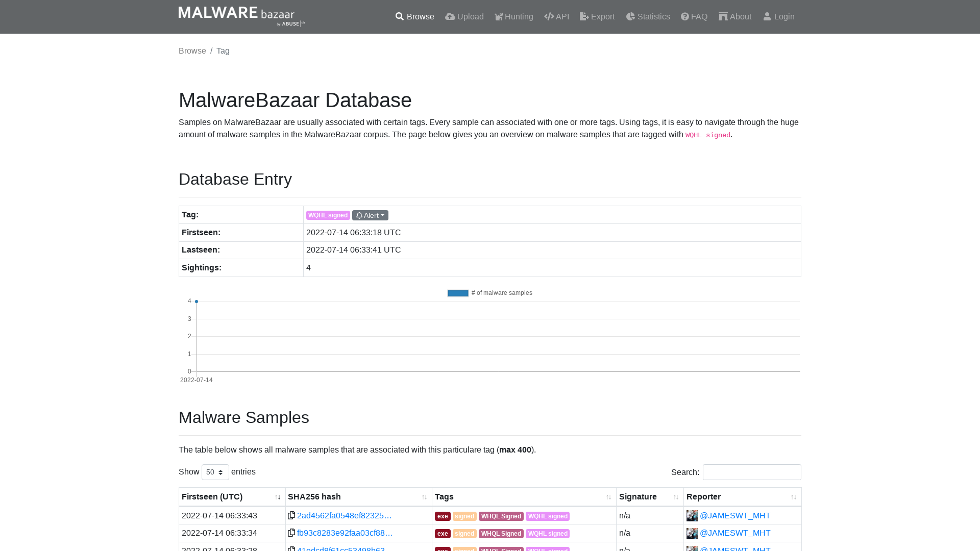980x551 pixels.
Task: Select the Export icon in the navbar
Action: [583, 16]
